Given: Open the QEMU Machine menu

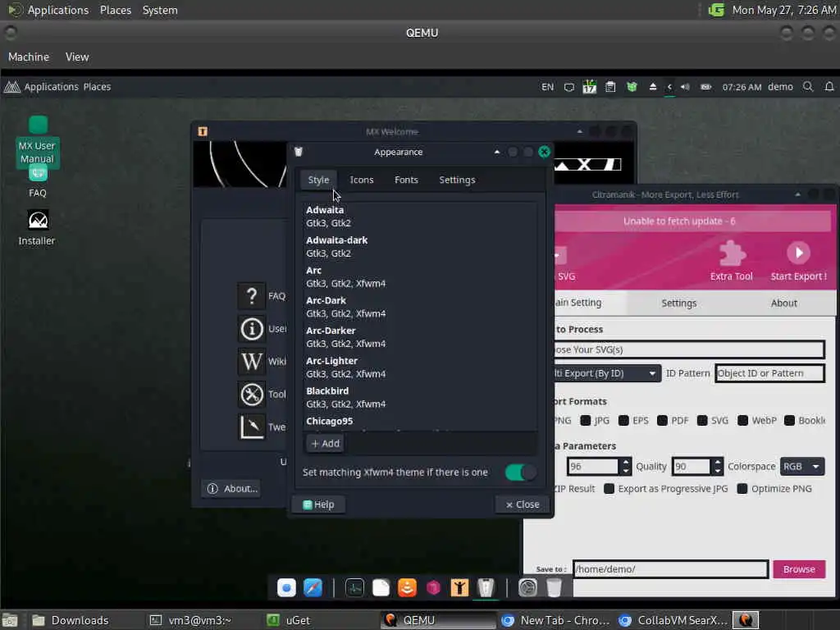Looking at the screenshot, I should [x=29, y=57].
